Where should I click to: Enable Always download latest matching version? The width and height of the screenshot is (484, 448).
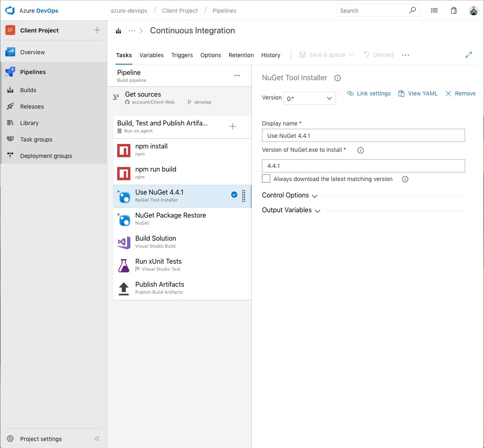[266, 179]
